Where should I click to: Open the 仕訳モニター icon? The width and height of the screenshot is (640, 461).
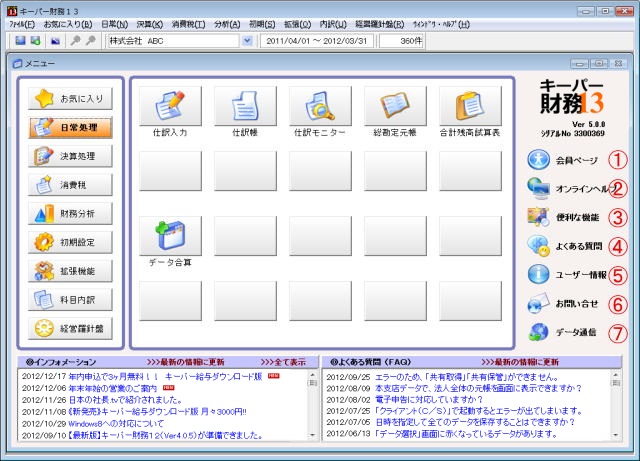(x=320, y=106)
